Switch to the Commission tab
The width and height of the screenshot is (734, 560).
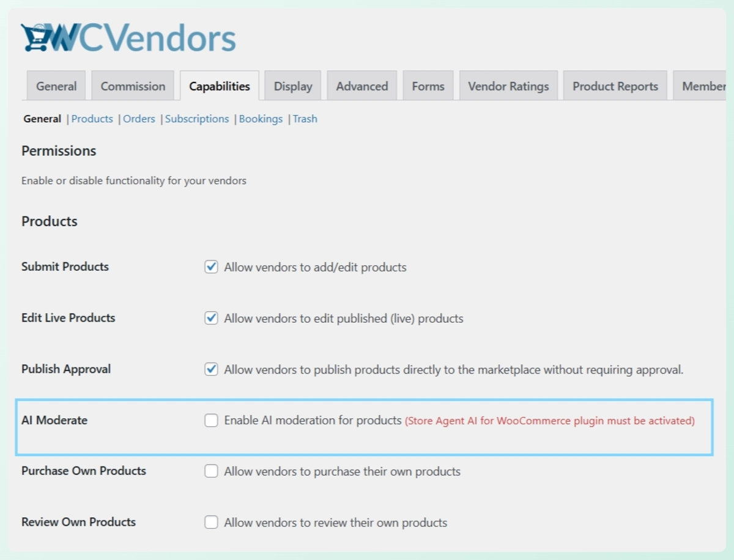[133, 86]
